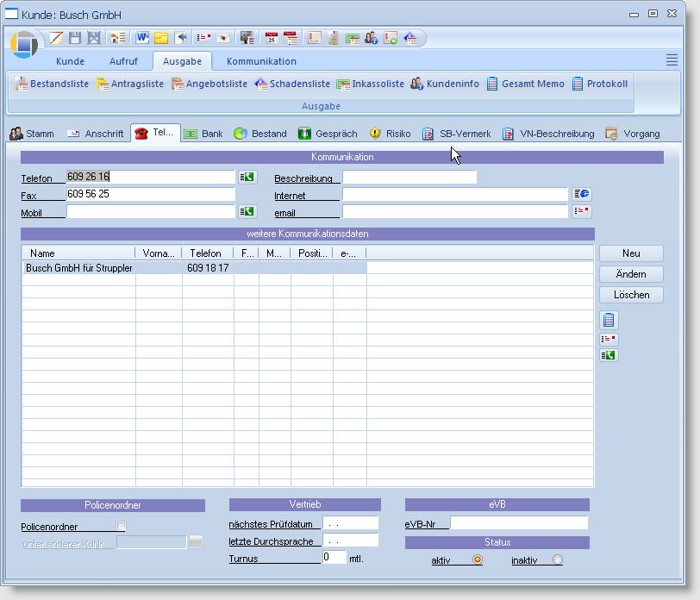Click the blue memo icon below Löschen
Image resolution: width=700 pixels, height=600 pixels.
point(609,320)
